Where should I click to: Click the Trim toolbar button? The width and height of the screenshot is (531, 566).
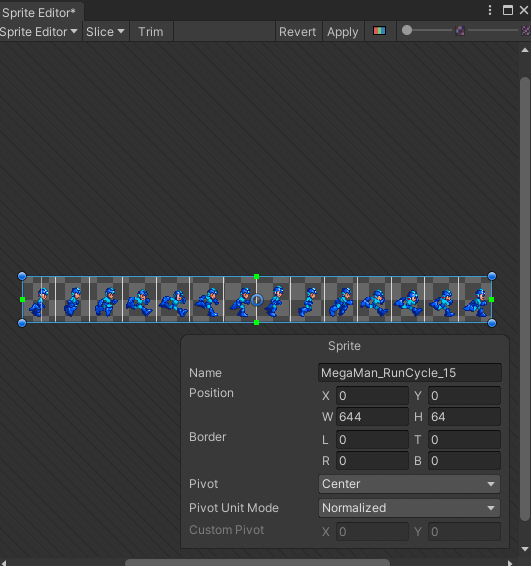[151, 32]
